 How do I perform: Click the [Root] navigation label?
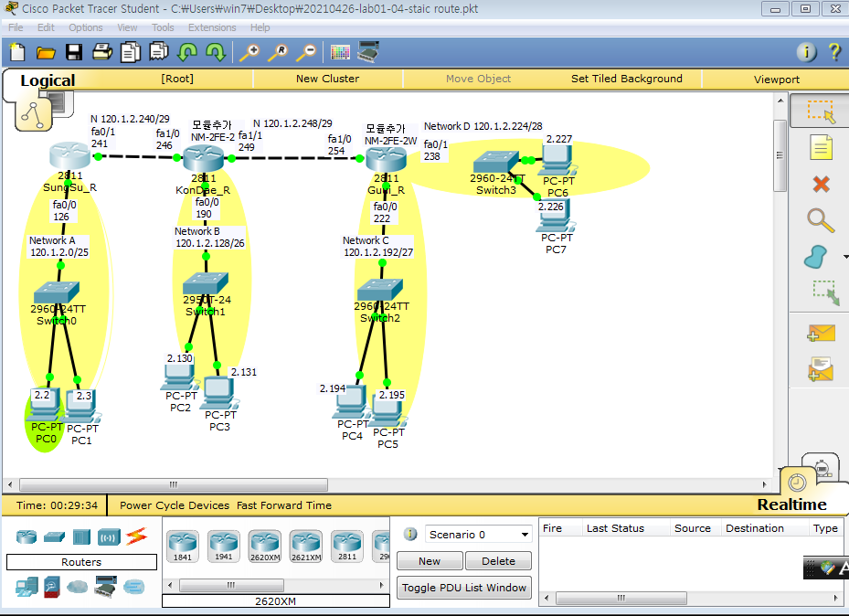pos(177,79)
